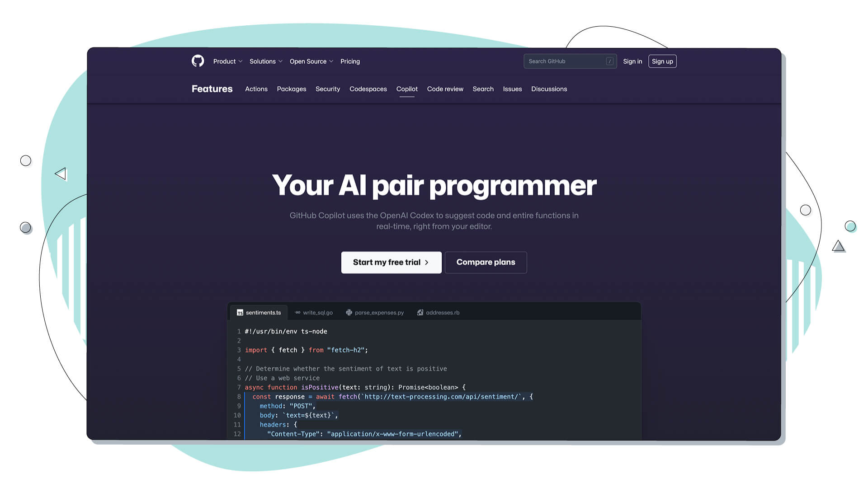
Task: Click the Sign up button
Action: point(662,61)
